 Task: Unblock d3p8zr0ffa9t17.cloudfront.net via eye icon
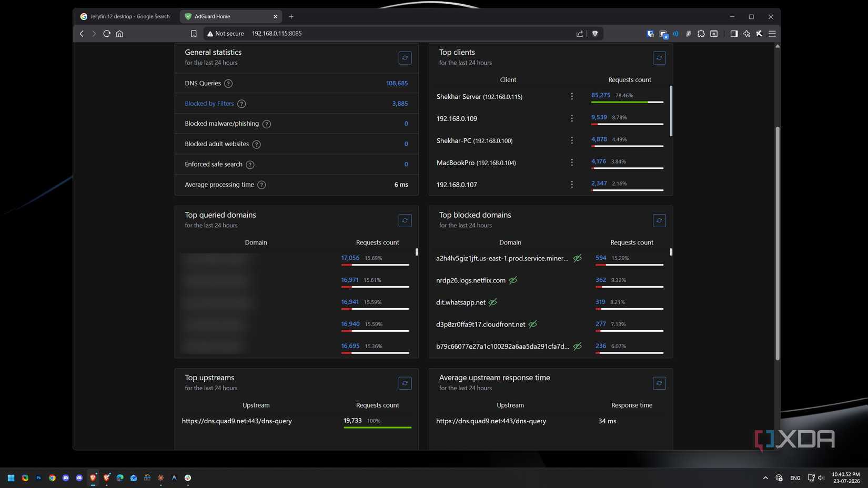pyautogui.click(x=532, y=324)
